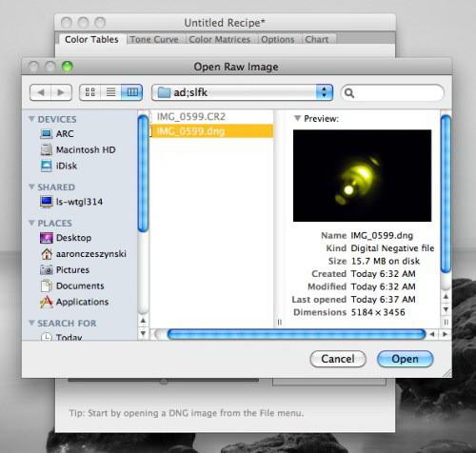
Task: Collapse the Preview disclosure triangle
Action: coord(297,118)
